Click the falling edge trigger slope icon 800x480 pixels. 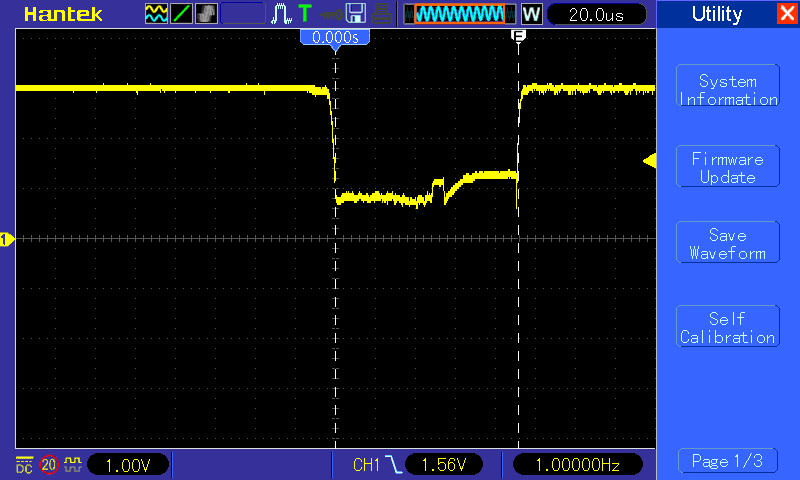pos(393,465)
